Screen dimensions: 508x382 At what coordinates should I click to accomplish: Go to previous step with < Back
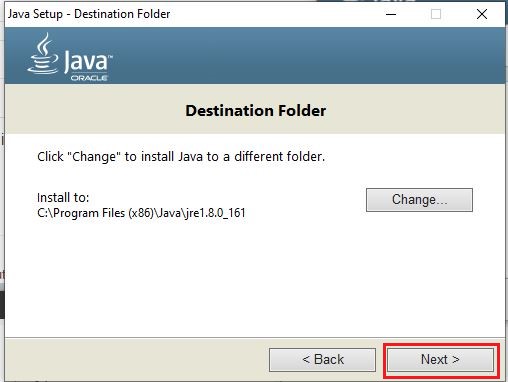pos(322,360)
